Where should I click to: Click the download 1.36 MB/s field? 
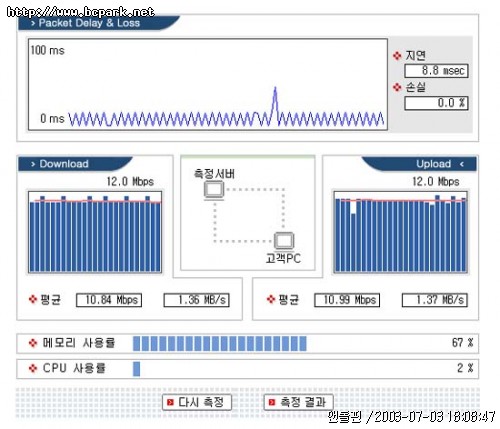(x=197, y=300)
